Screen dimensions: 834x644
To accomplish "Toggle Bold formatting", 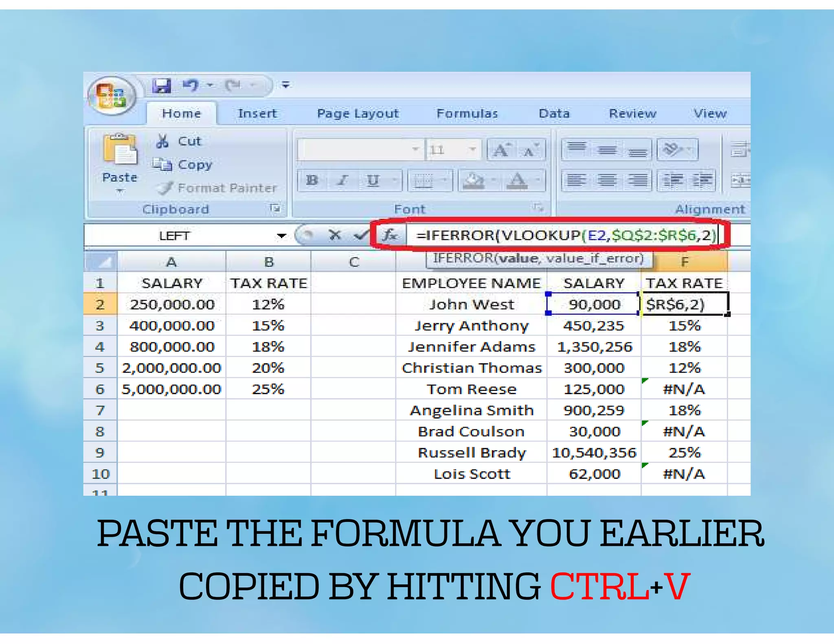I will click(312, 180).
